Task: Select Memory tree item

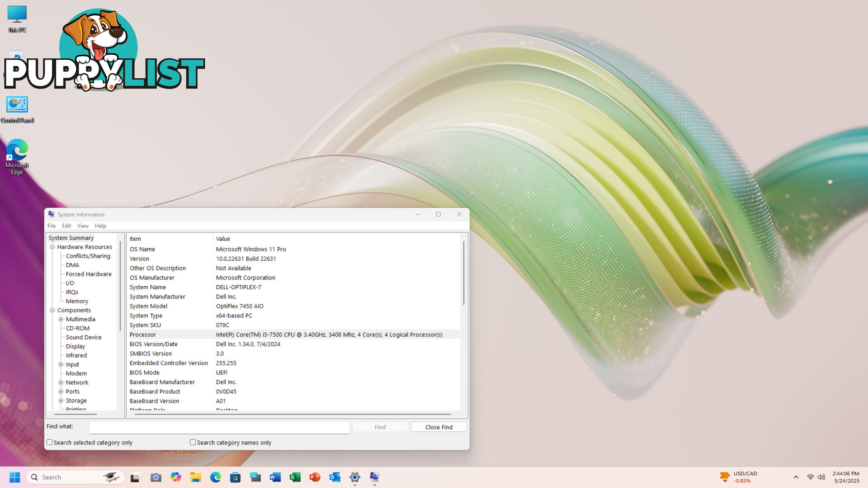Action: (x=77, y=301)
